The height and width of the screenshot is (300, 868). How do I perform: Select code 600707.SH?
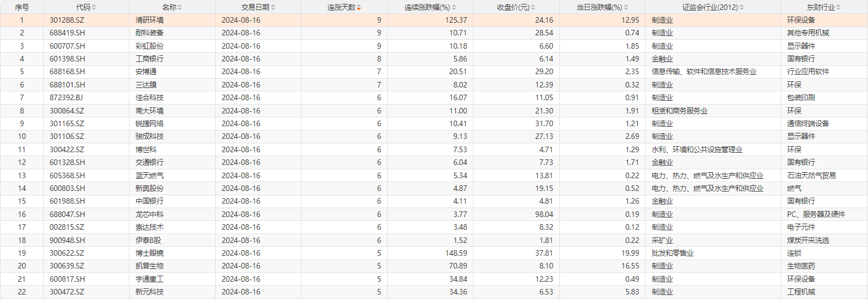(x=67, y=46)
